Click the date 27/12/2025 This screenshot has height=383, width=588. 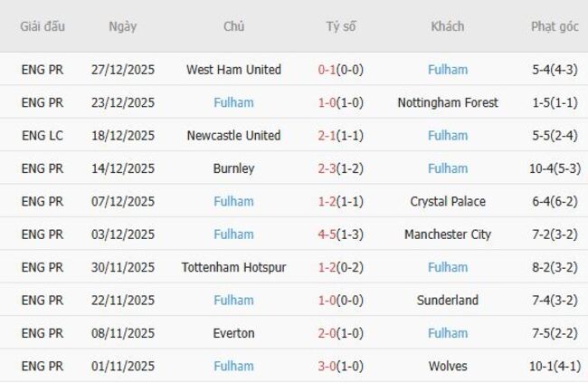coord(123,70)
